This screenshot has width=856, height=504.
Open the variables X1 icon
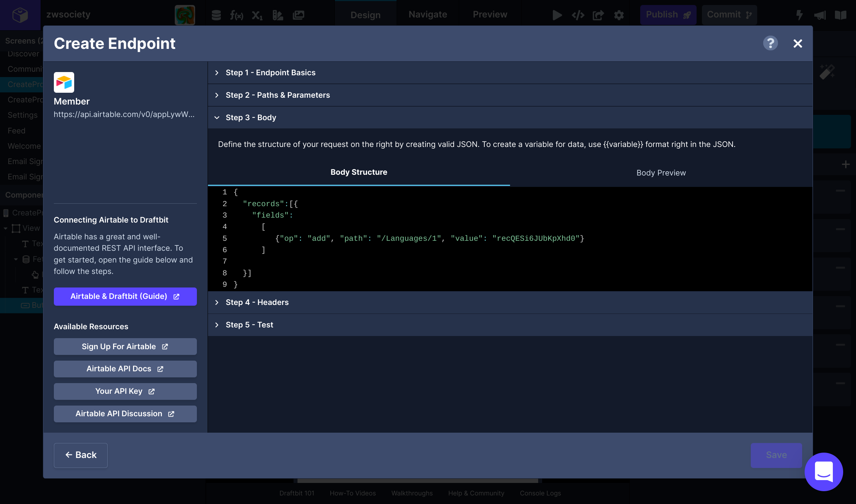tap(257, 15)
